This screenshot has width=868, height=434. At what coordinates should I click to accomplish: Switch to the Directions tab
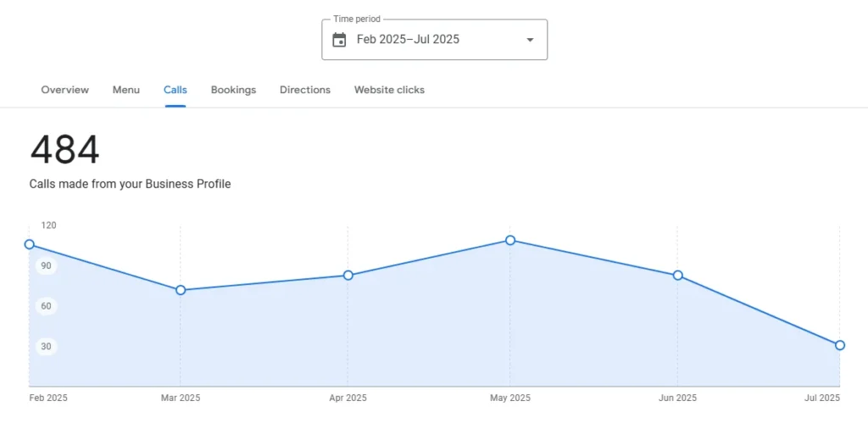tap(305, 90)
